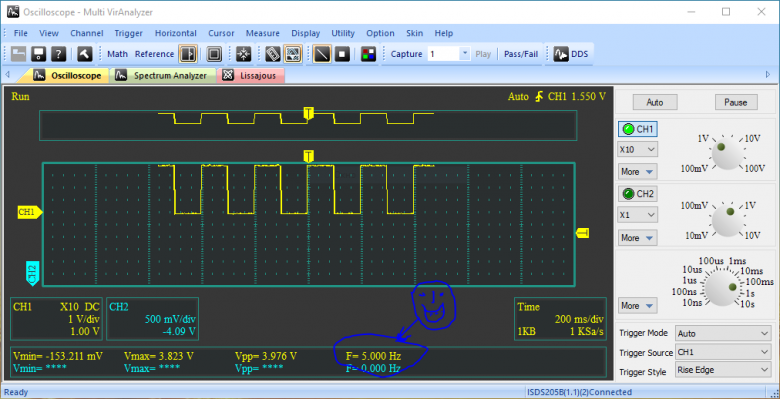Viewport: 780px width, 399px height.
Task: Click the yellow trigger T marker above grid
Action: 308,157
